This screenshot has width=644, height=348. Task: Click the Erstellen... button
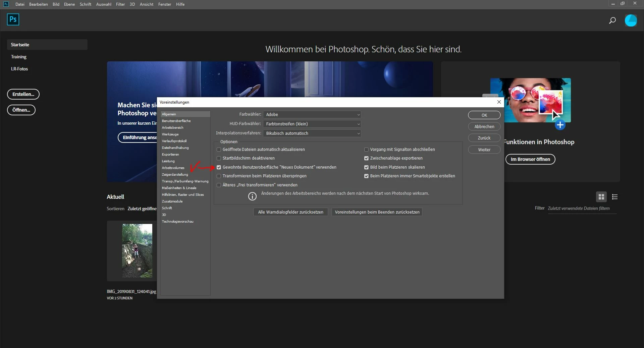[x=23, y=94]
